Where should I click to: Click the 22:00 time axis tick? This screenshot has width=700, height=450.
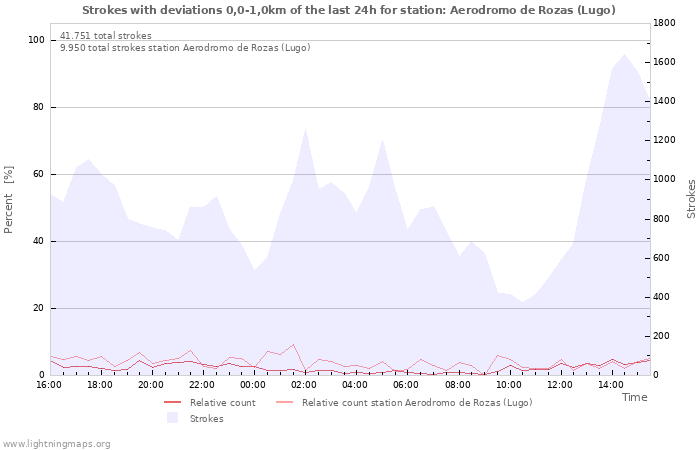tap(203, 385)
